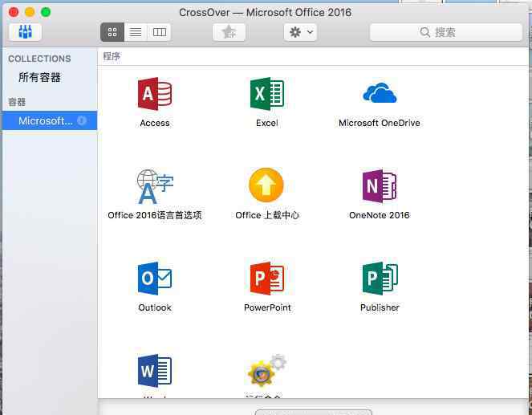Close the CrossOver window
532x415 pixels.
(14, 12)
